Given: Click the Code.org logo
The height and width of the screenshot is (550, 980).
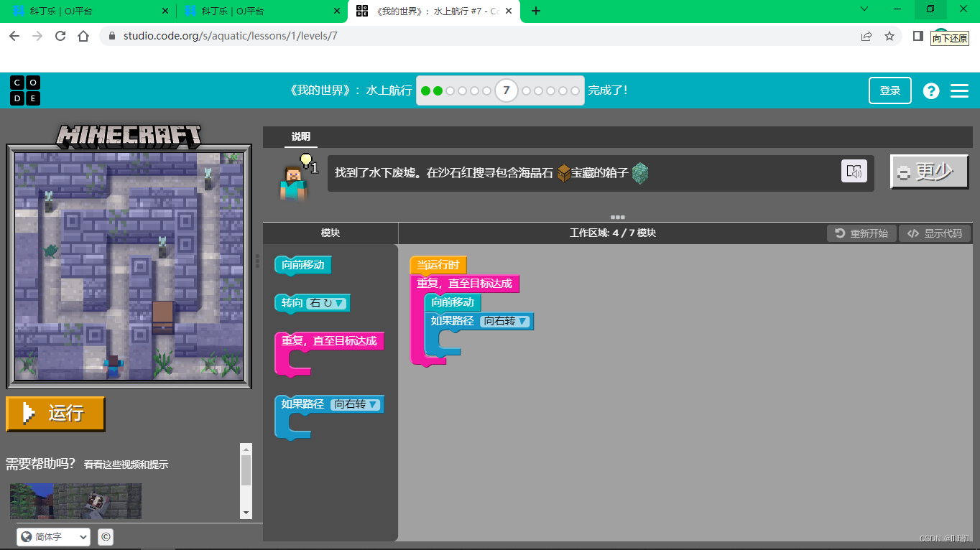Looking at the screenshot, I should 25,90.
